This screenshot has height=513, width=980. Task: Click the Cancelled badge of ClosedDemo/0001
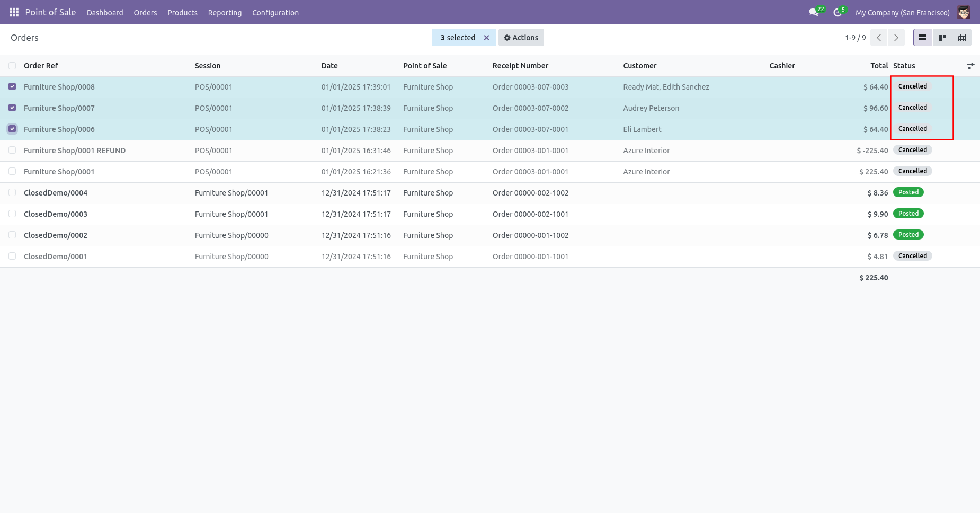coord(913,256)
